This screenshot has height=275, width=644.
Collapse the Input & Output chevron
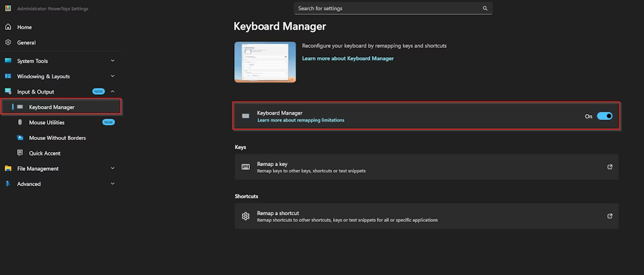click(112, 91)
